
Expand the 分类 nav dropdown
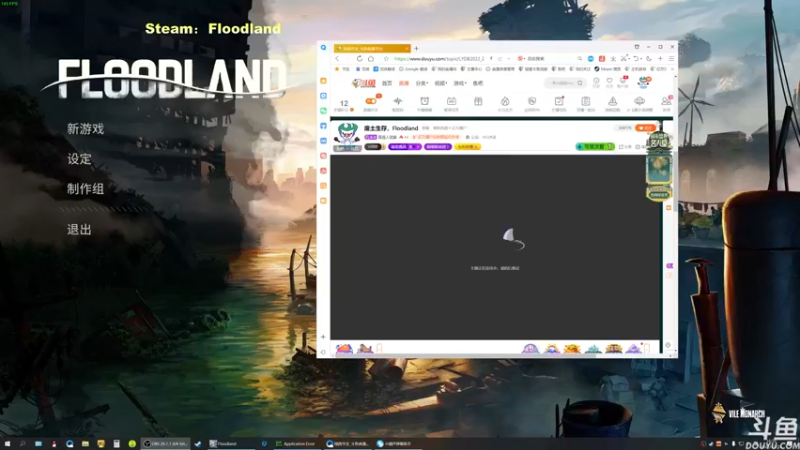pos(421,83)
